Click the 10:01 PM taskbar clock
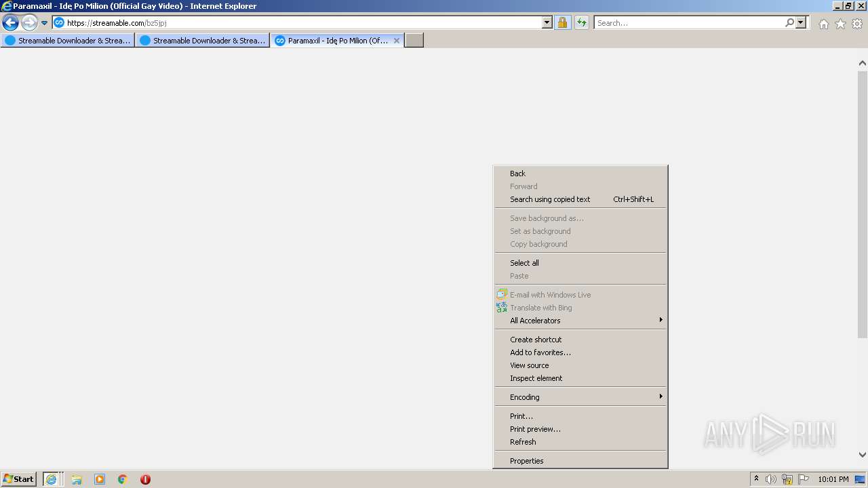 pos(833,479)
